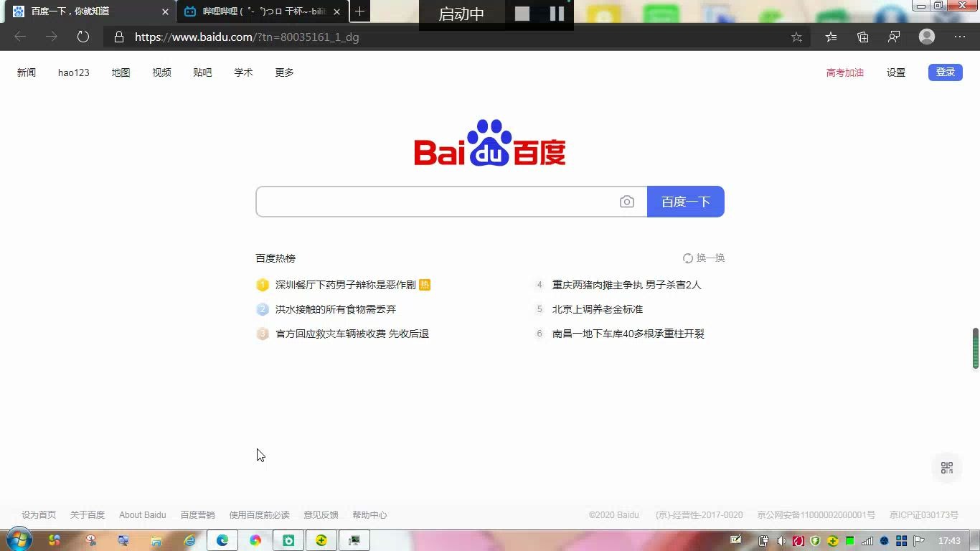Open the browser settings ellipsis menu
980x551 pixels.
[960, 37]
